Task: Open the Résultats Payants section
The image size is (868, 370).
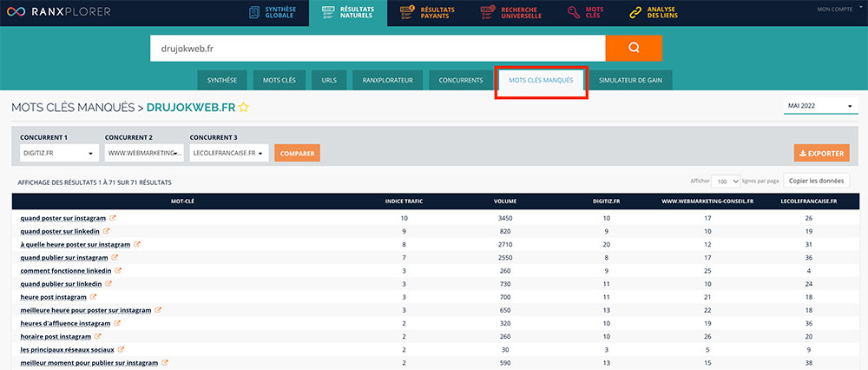Action: coord(427,12)
